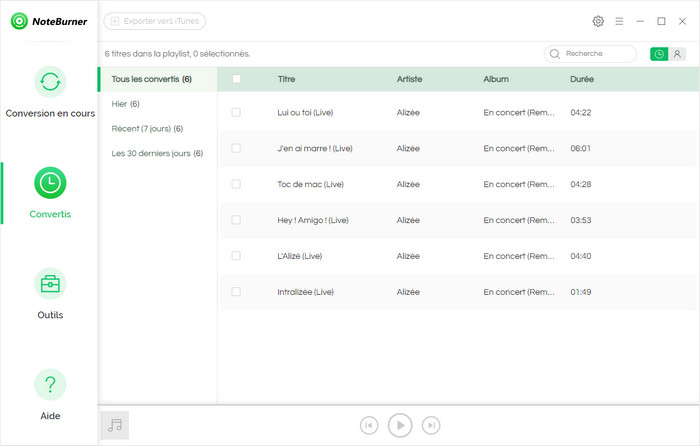
Task: Open the Convertis clock icon section
Action: coord(50,183)
